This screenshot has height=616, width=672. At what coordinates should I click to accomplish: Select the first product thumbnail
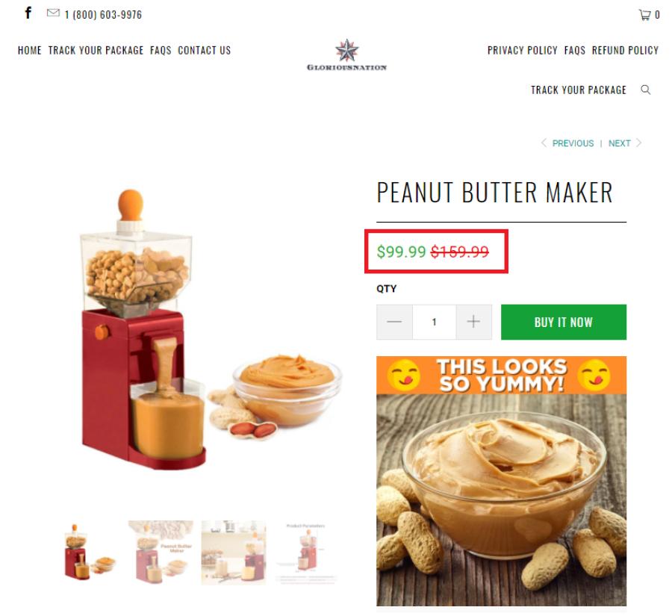point(88,552)
